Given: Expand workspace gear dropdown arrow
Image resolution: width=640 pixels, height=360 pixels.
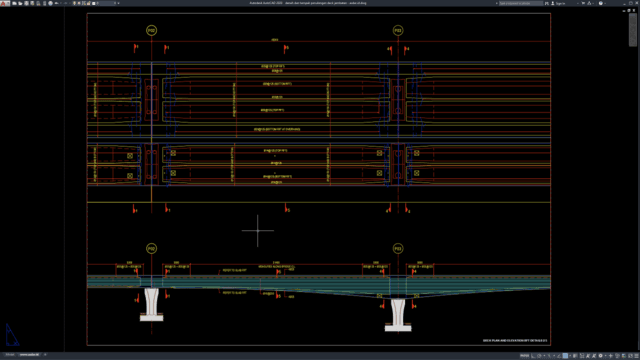Looking at the screenshot, I should tap(606, 356).
